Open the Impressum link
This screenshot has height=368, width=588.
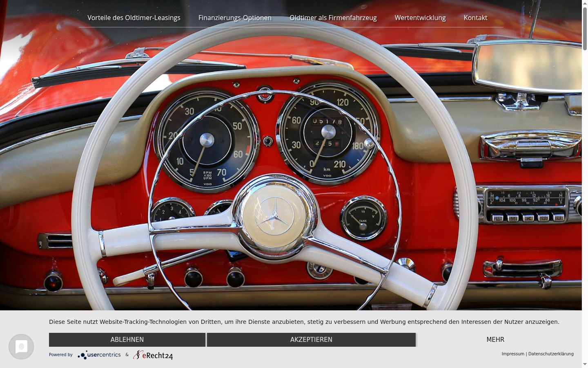pyautogui.click(x=513, y=354)
